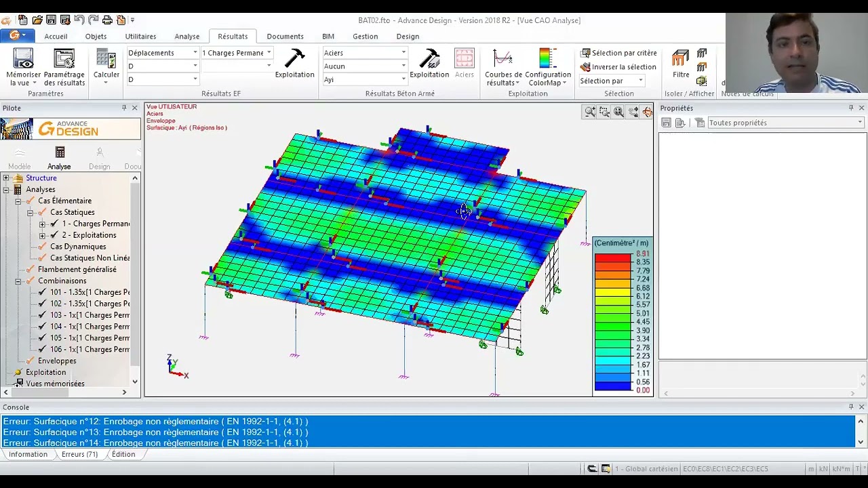This screenshot has height=488, width=868.
Task: Open the Édition console tab
Action: [x=123, y=454]
